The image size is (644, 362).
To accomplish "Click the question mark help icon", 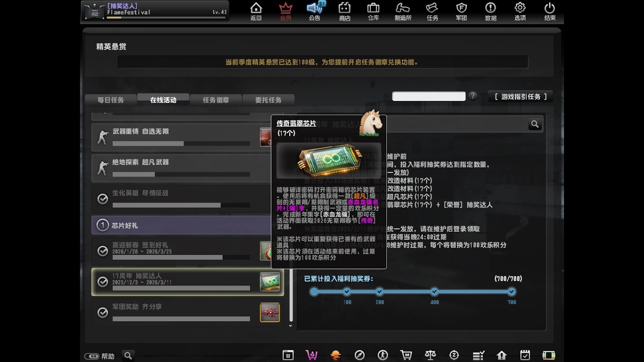I will [472, 96].
